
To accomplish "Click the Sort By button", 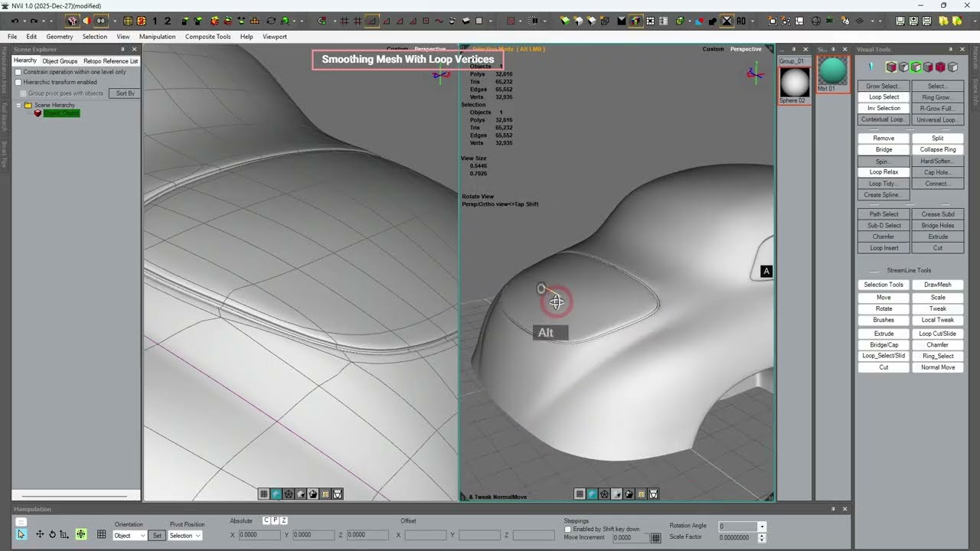I will [x=125, y=93].
